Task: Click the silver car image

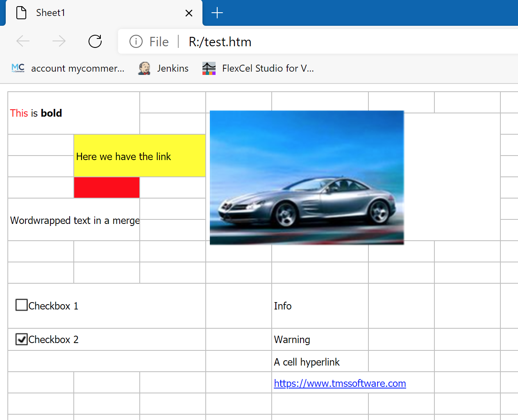Action: [307, 178]
